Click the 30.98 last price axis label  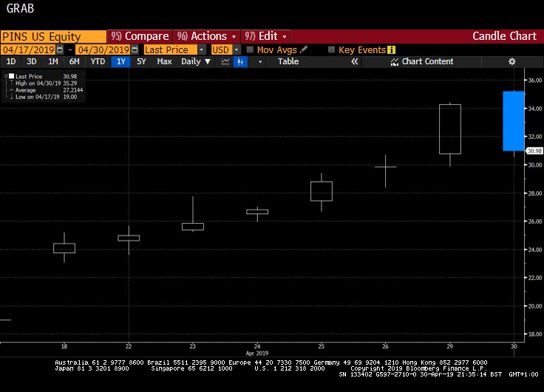pos(534,151)
